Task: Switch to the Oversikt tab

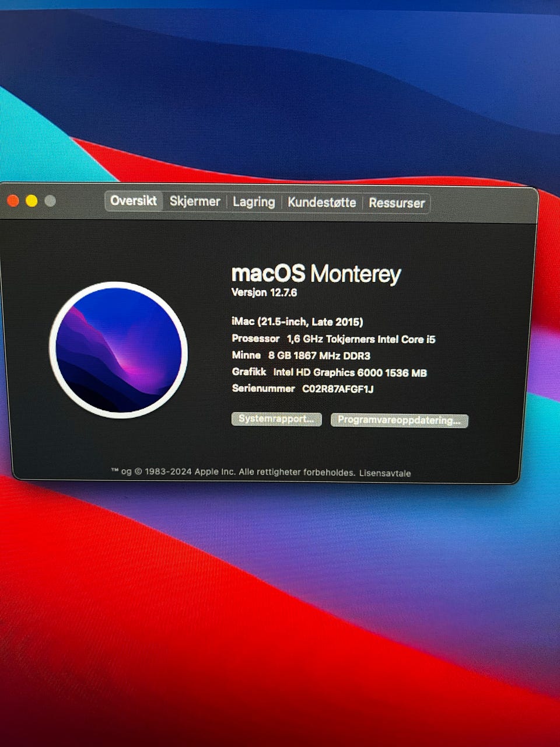Action: click(x=134, y=201)
